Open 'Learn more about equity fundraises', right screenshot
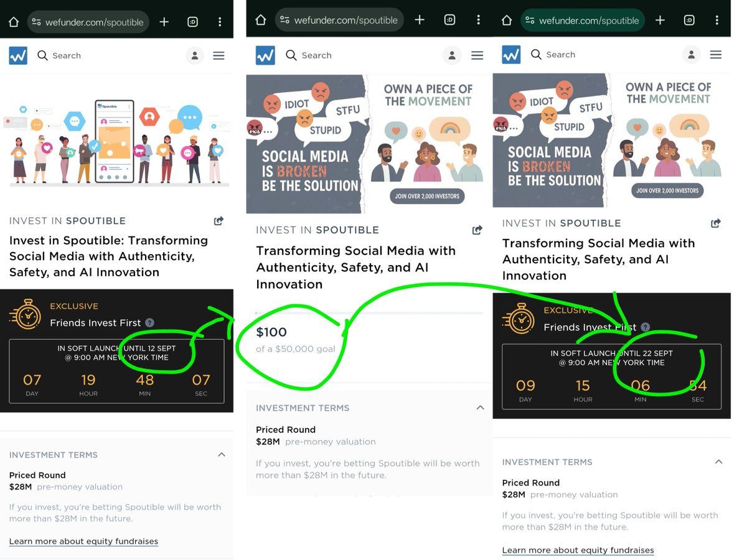 (x=578, y=550)
